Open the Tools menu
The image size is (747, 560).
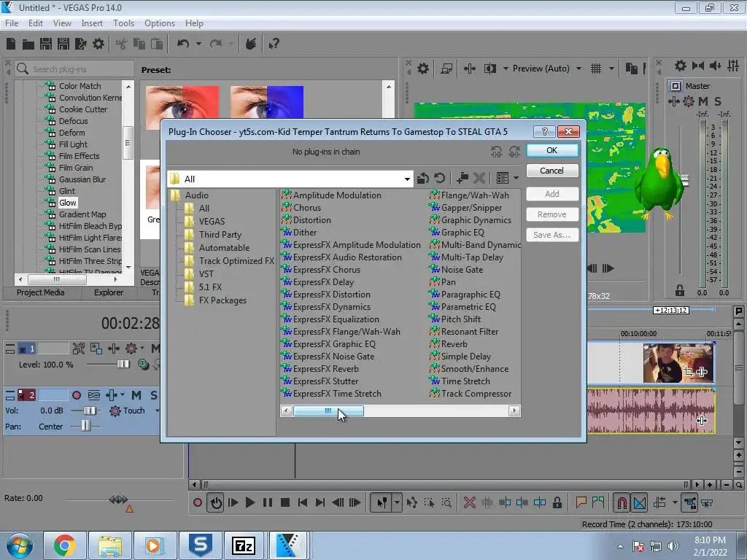123,23
